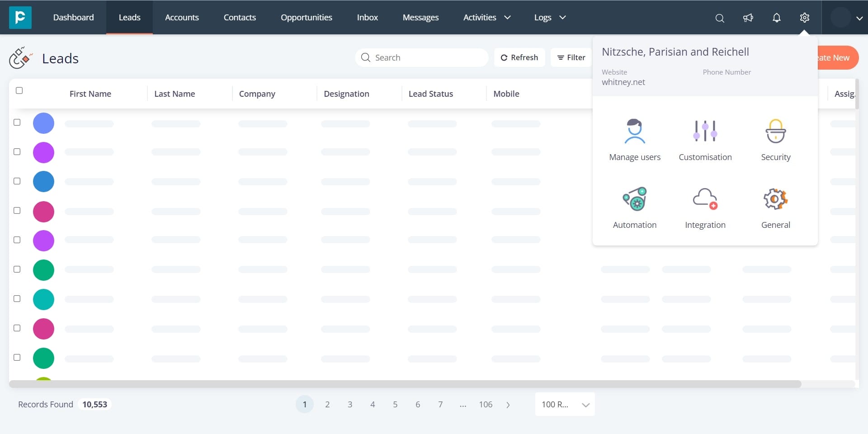Image resolution: width=868 pixels, height=434 pixels.
Task: Open the whitney.net website link
Action: (623, 82)
